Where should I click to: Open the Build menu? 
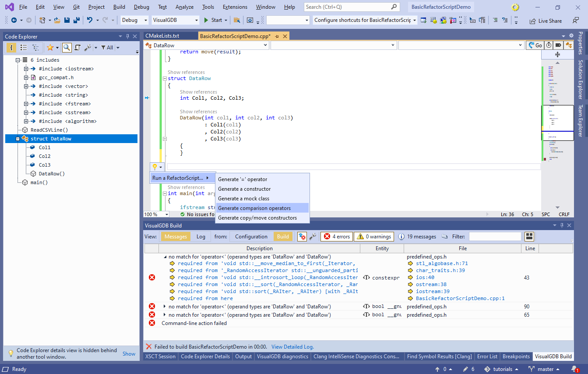point(119,7)
